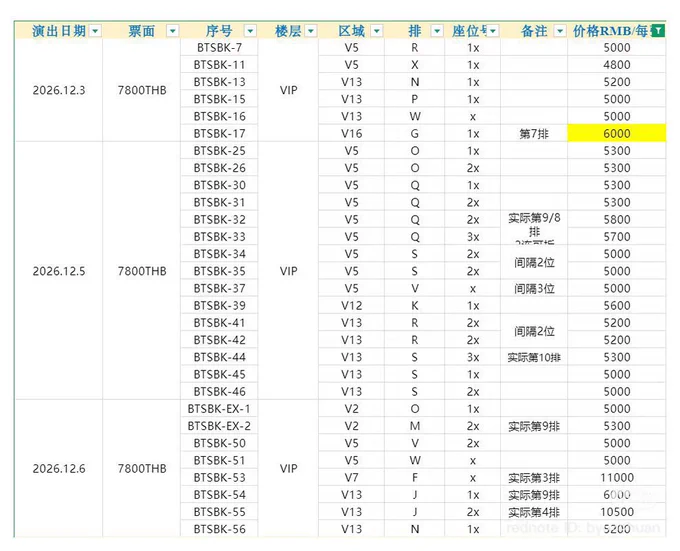Click the 5700 price cell
Image resolution: width=680 pixels, height=551 pixels.
click(x=617, y=237)
